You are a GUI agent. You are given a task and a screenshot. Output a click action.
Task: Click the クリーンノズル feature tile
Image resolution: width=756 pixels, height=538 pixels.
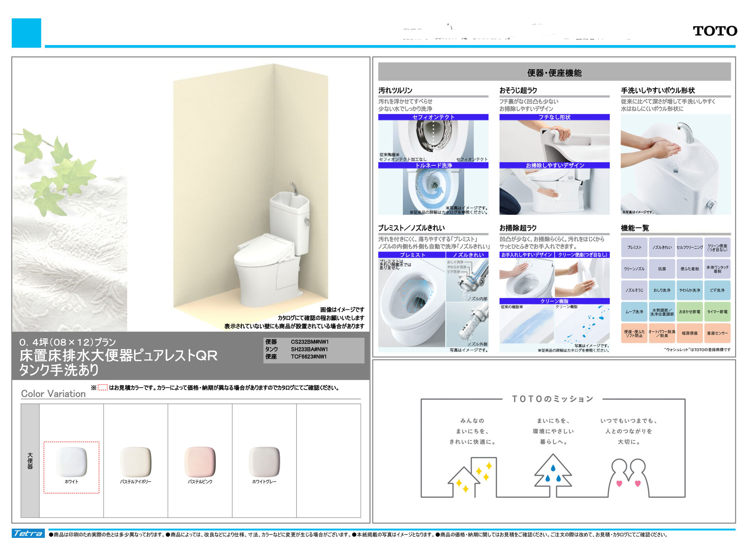pyautogui.click(x=634, y=269)
